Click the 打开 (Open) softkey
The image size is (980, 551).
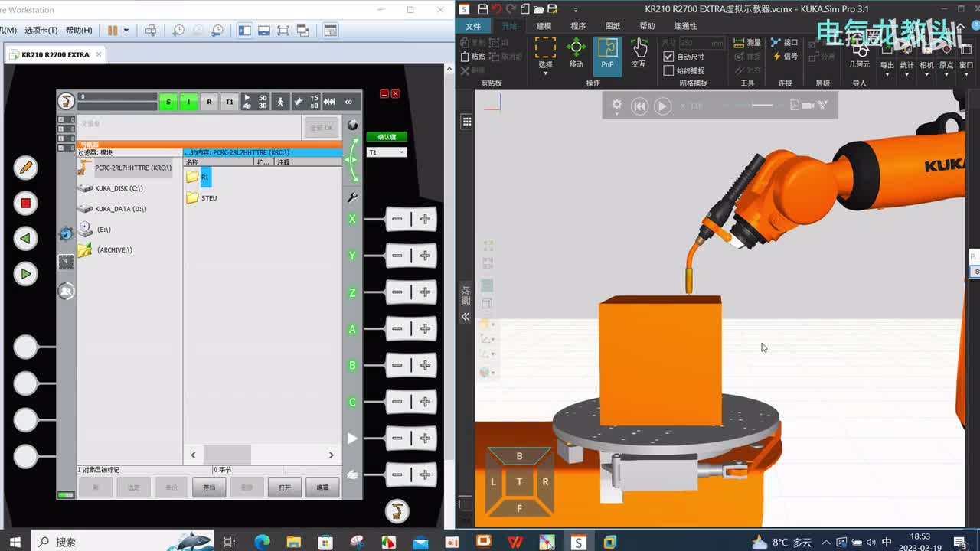tap(285, 487)
